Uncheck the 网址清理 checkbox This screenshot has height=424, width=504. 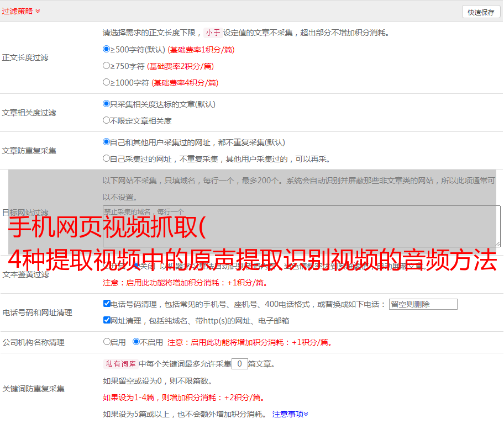click(x=107, y=320)
